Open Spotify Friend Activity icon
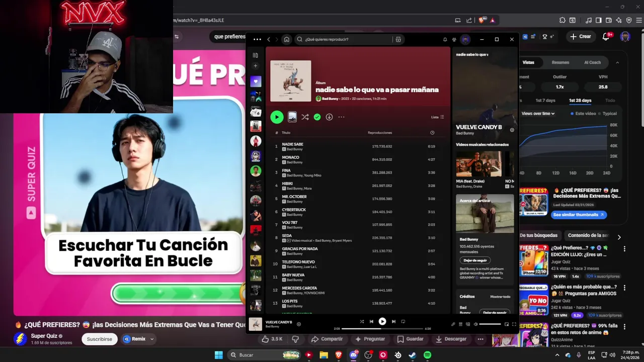Viewport: 644px width, 362px height. (x=454, y=39)
